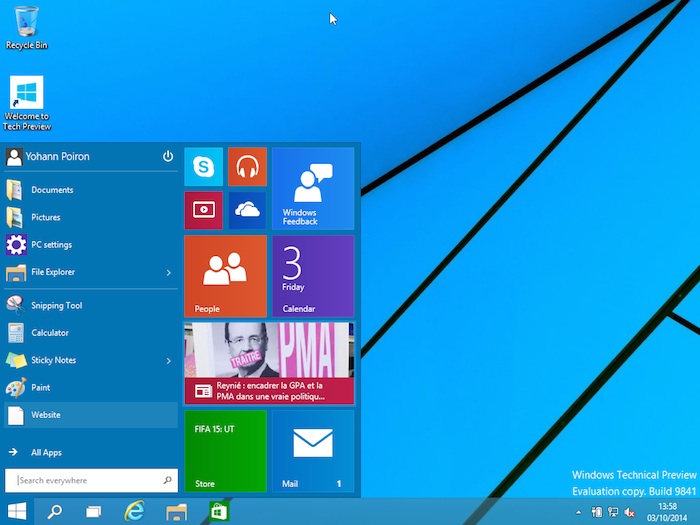700x525 pixels.
Task: Open the Windows Feedback tile
Action: [313, 189]
